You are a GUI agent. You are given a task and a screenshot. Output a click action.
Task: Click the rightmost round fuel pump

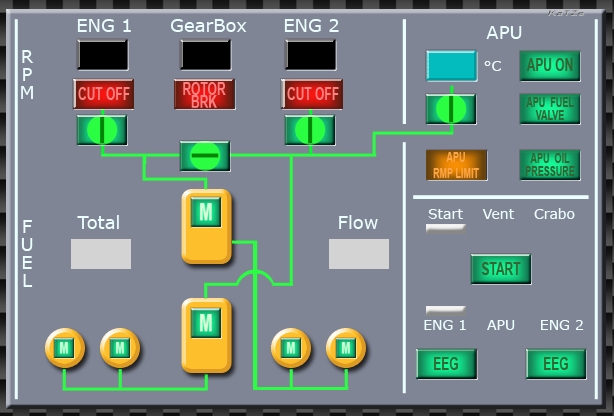(346, 348)
